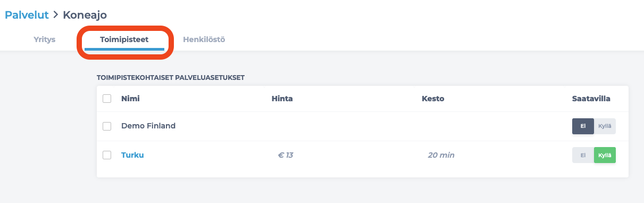This screenshot has width=644, height=203.
Task: Click the Demo Finland row name
Action: (148, 126)
